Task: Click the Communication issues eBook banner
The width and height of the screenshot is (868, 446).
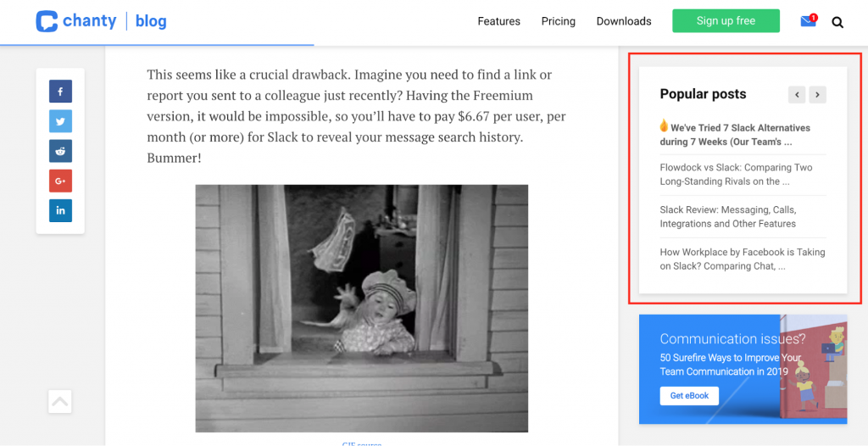Action: point(743,370)
